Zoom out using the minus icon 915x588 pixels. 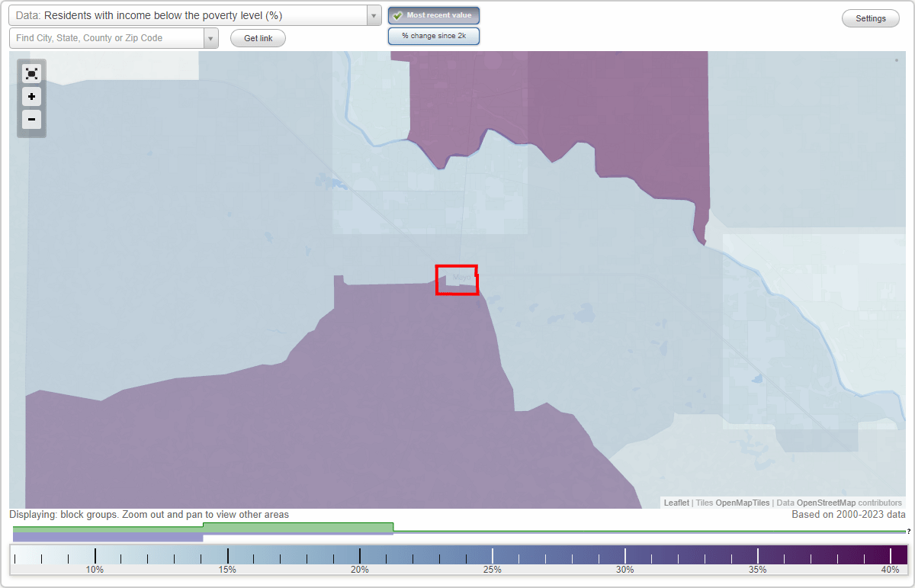pyautogui.click(x=31, y=119)
